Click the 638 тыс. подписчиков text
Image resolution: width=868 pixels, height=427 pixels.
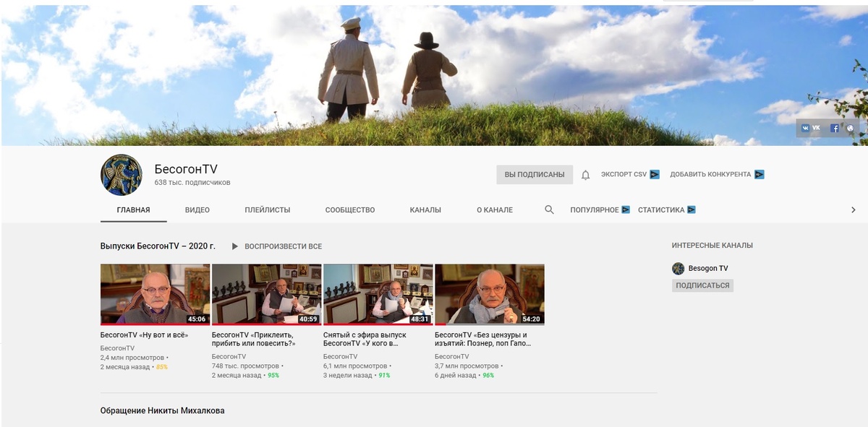pyautogui.click(x=192, y=183)
